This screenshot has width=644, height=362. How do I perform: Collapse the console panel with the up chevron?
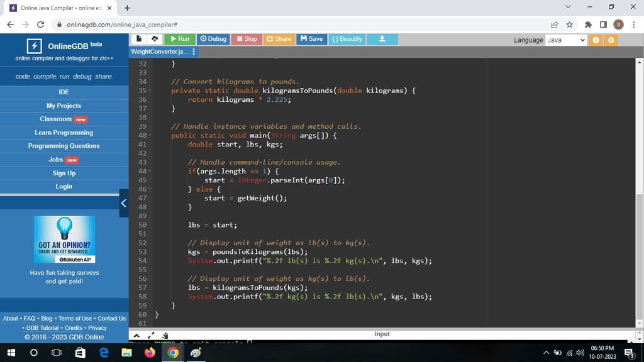tap(136, 336)
